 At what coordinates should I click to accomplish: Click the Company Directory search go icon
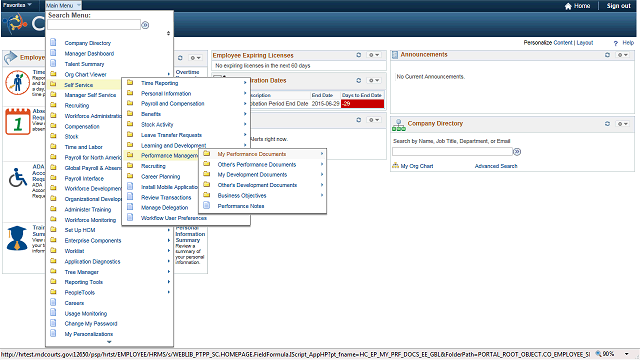pos(517,152)
